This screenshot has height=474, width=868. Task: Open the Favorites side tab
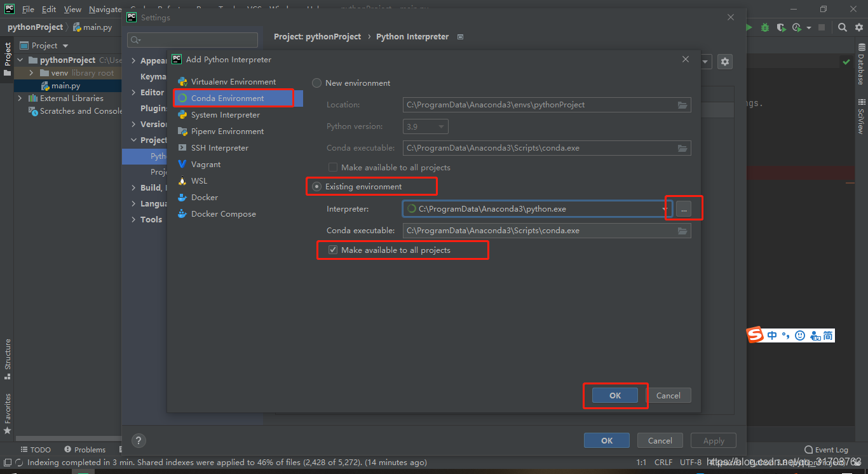(x=8, y=413)
